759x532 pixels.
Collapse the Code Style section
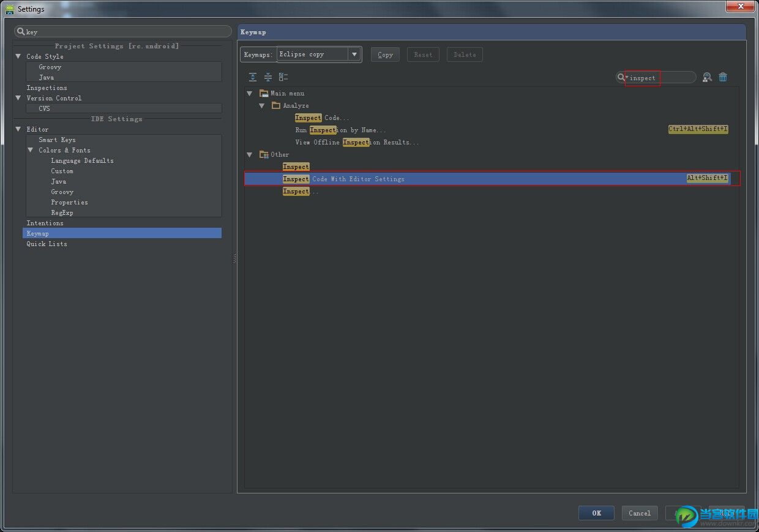tap(18, 56)
